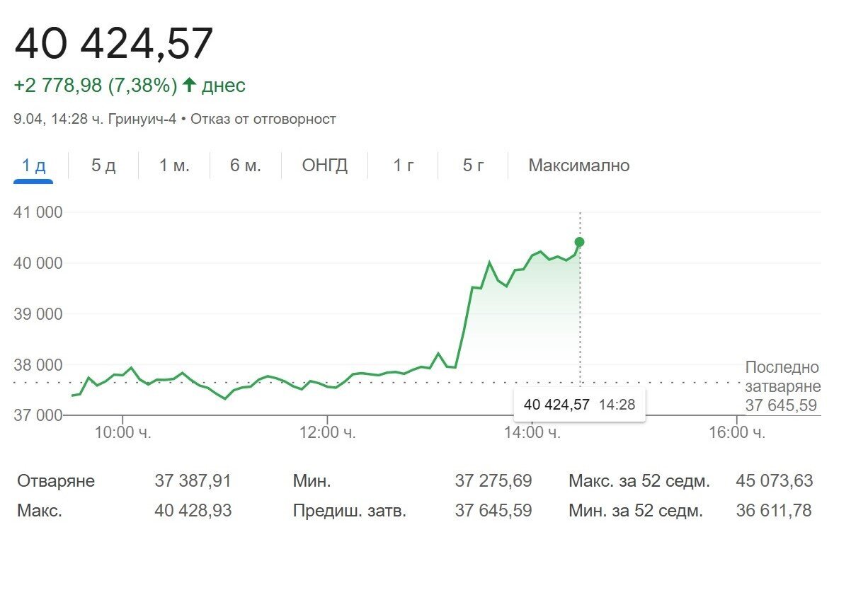Select the 1 д time range tab
Image resolution: width=868 pixels, height=607 pixels.
[x=33, y=166]
